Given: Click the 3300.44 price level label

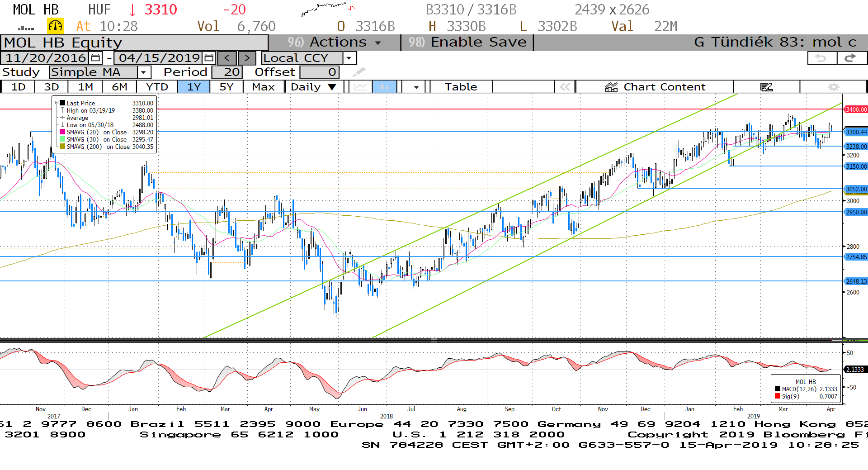Looking at the screenshot, I should coord(856,132).
